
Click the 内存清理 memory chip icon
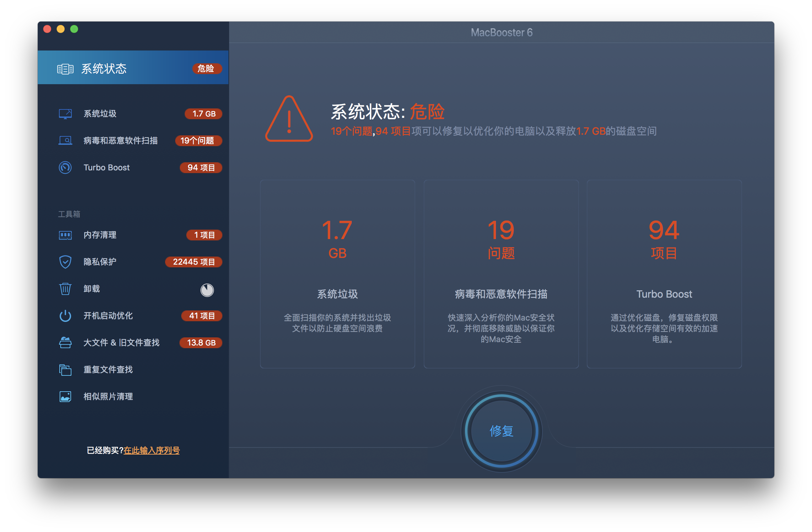point(65,235)
